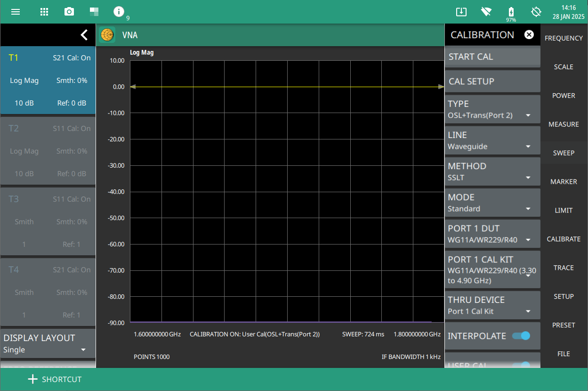This screenshot has height=391, width=588.
Task: Check the battery status icon
Action: click(511, 12)
